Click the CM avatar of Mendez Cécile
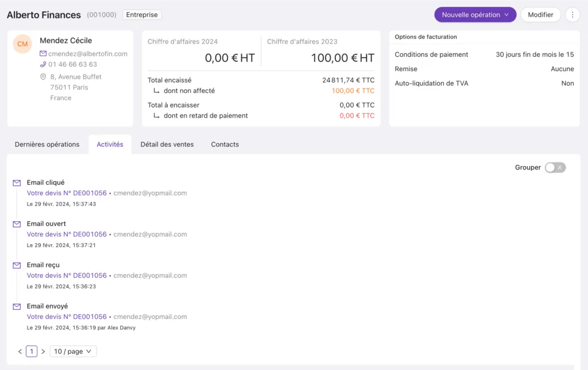This screenshot has height=370, width=588. pyautogui.click(x=22, y=44)
